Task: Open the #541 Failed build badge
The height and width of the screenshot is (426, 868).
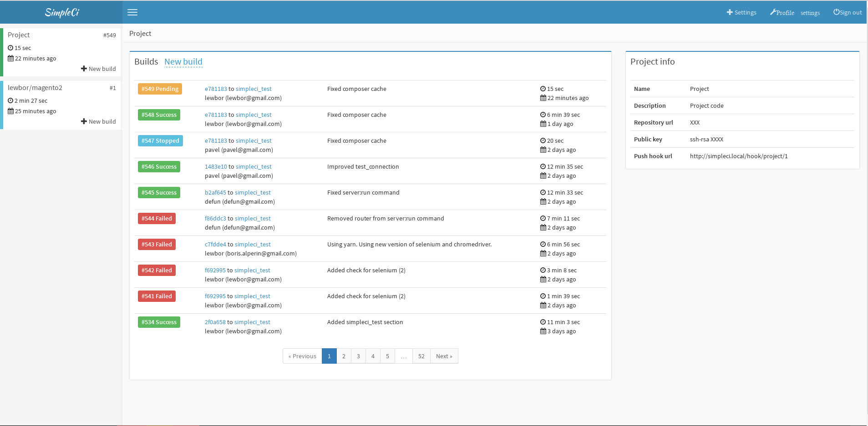Action: [157, 296]
